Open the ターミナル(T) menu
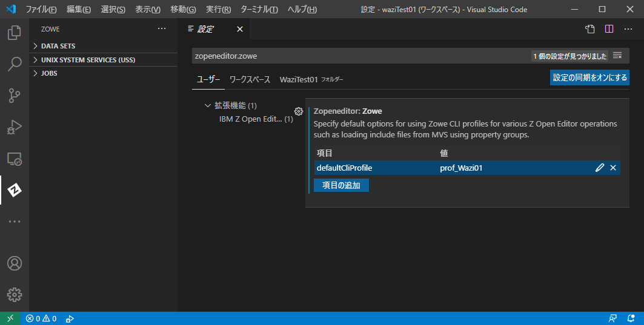Screen dimensions: 644x325 pos(259,9)
